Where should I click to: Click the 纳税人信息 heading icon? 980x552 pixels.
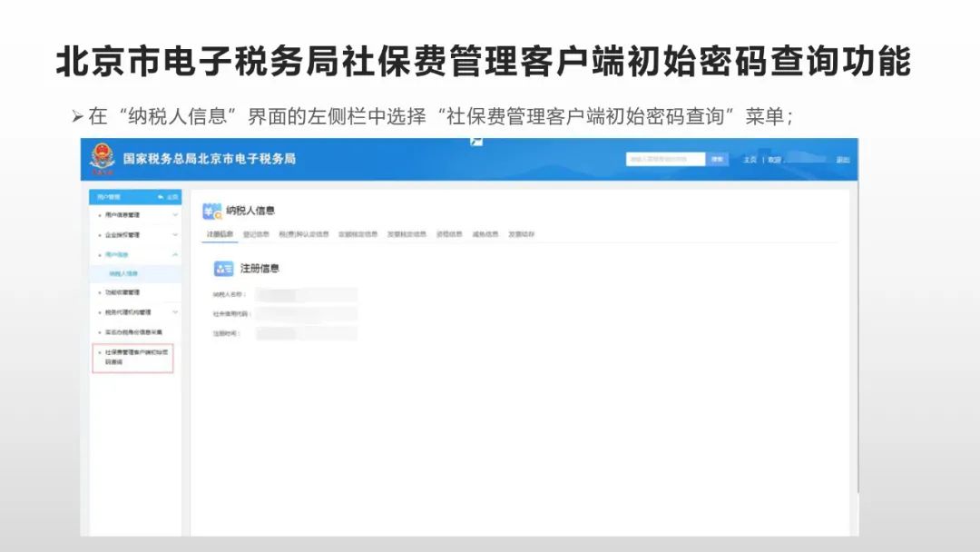tap(211, 212)
